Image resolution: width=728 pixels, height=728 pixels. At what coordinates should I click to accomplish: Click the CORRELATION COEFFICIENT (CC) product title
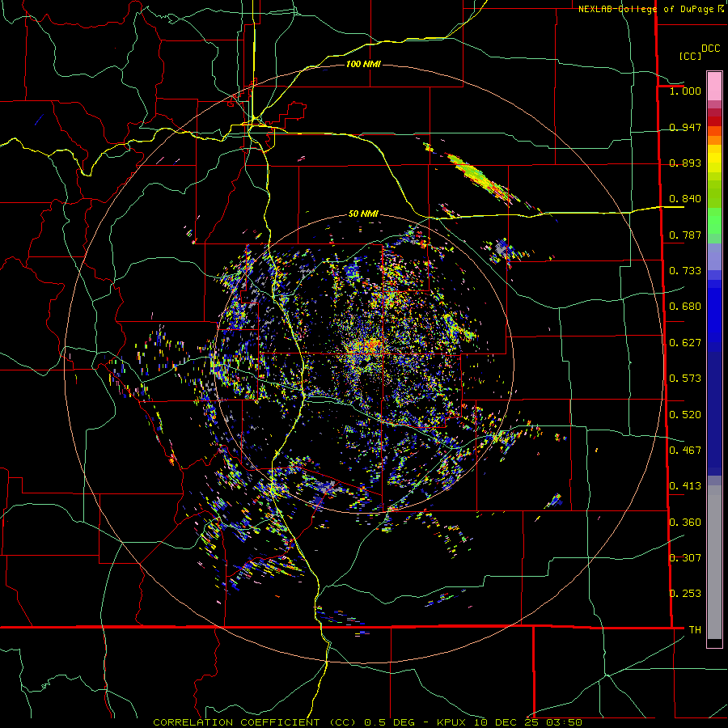click(x=255, y=722)
